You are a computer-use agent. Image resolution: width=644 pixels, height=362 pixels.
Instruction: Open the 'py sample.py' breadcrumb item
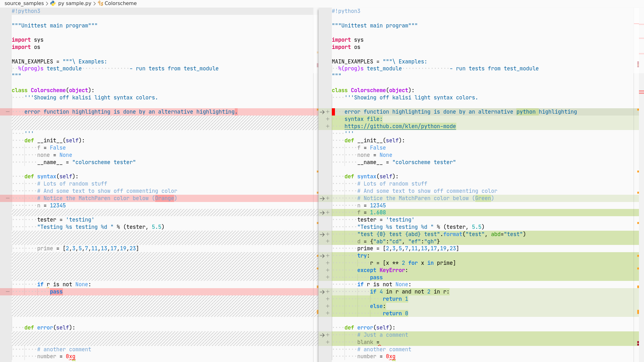pos(75,3)
